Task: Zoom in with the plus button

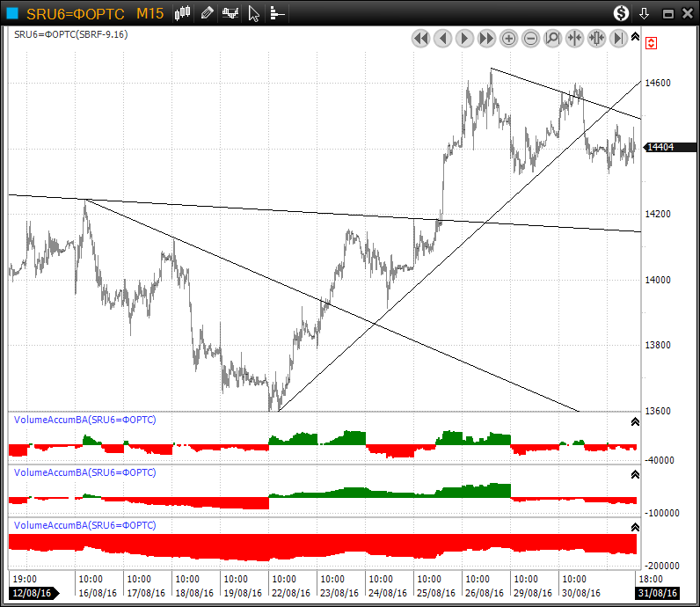Action: point(509,38)
